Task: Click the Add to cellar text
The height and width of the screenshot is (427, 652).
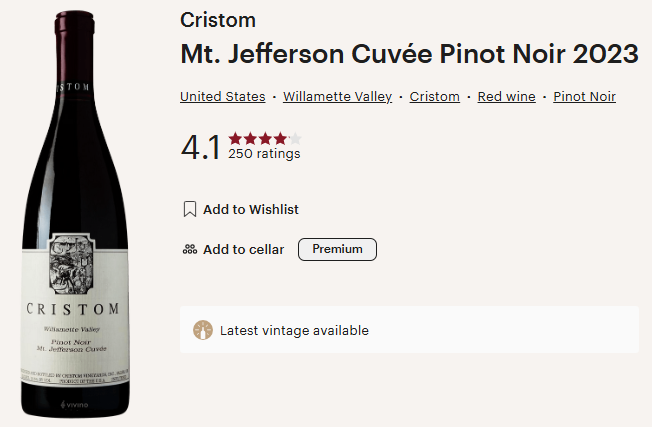Action: click(243, 250)
